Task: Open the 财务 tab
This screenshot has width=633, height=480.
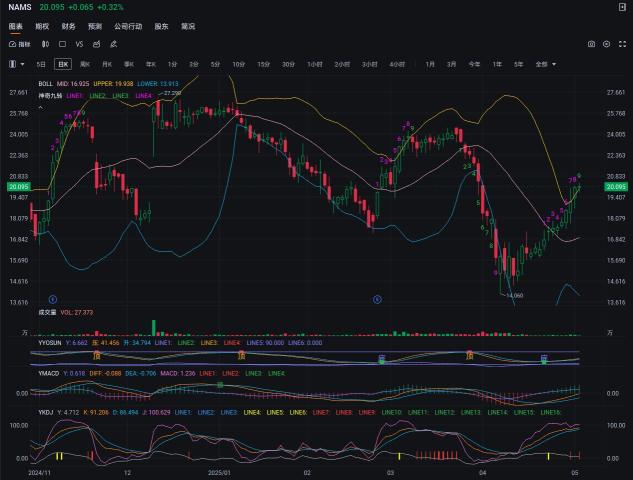Action: 68,27
